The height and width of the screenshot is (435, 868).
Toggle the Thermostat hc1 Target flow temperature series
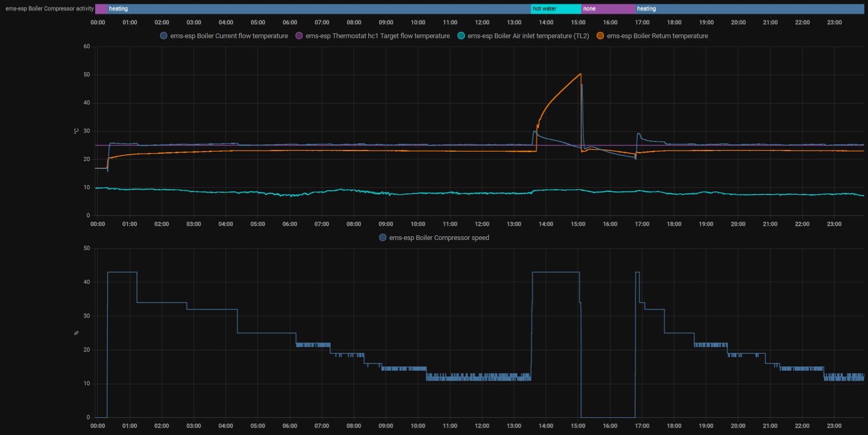click(x=372, y=36)
